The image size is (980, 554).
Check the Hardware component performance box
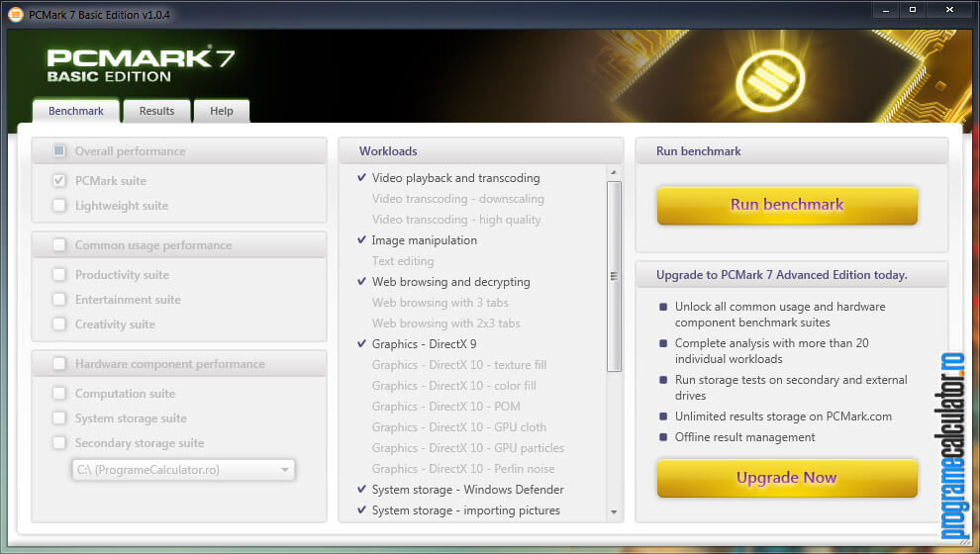tap(59, 363)
